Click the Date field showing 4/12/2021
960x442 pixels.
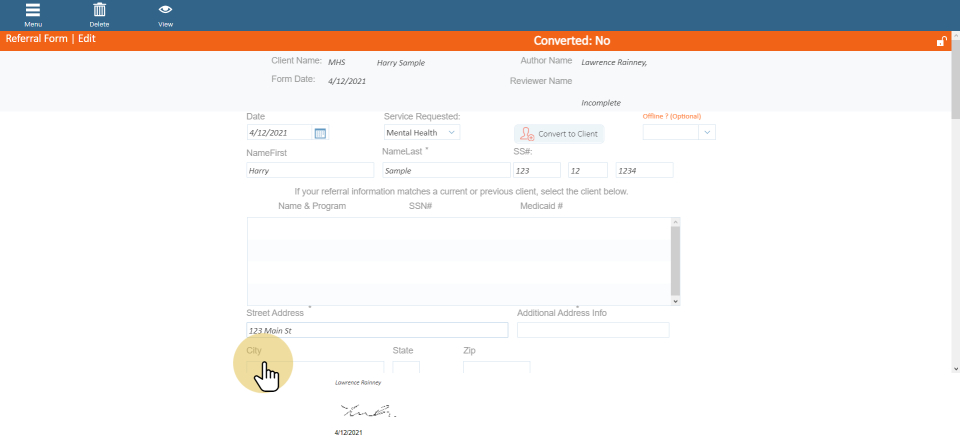(279, 133)
